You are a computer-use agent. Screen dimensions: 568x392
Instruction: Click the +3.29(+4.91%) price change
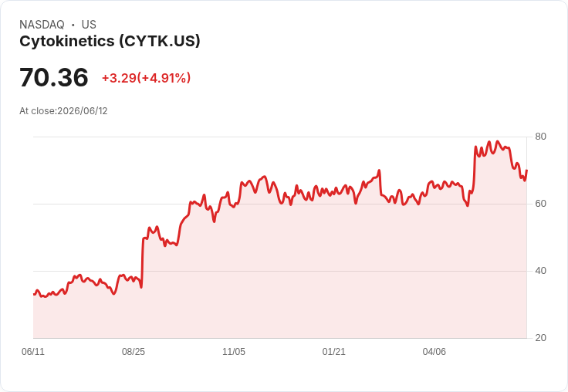tap(146, 78)
